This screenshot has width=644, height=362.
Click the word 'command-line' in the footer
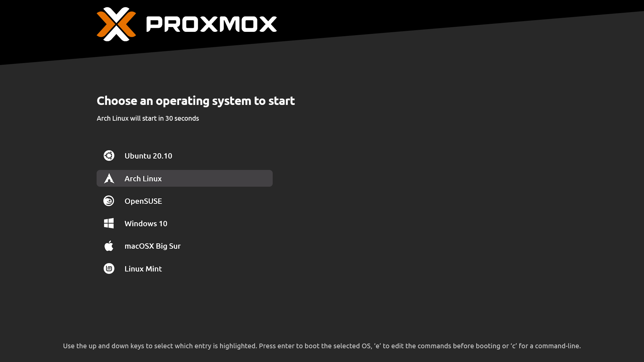pyautogui.click(x=558, y=346)
